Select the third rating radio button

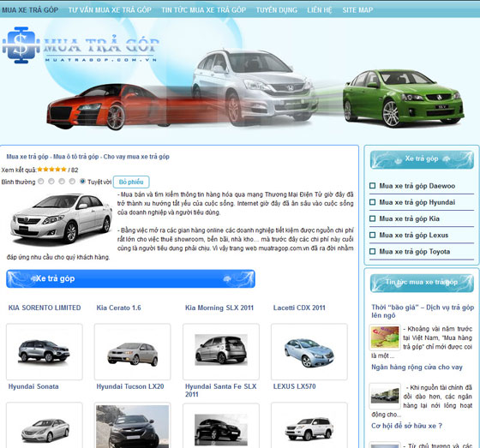point(62,182)
